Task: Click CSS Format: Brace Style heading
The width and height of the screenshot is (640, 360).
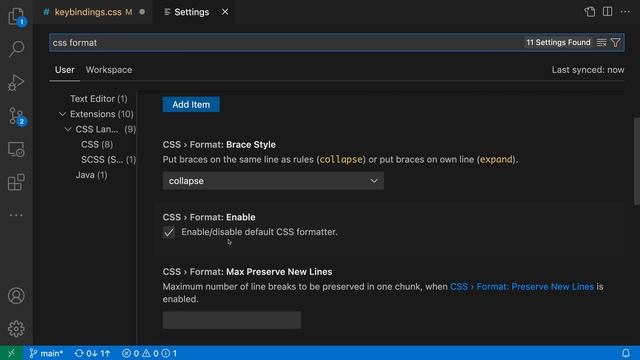Action: pos(219,144)
